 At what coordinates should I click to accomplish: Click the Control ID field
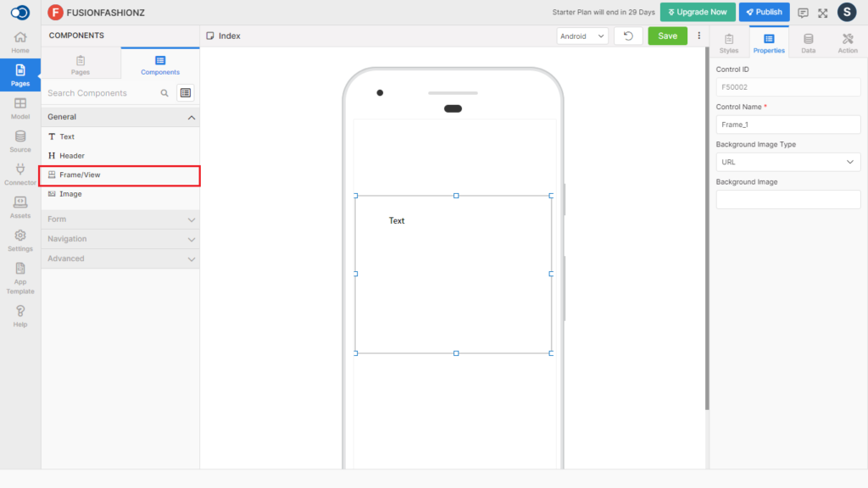point(787,87)
